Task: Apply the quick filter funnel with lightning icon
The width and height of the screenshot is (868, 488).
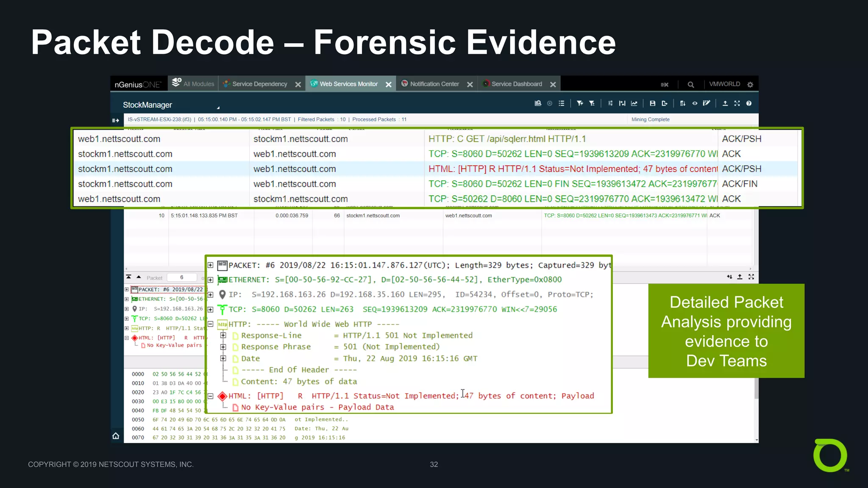Action: click(580, 103)
